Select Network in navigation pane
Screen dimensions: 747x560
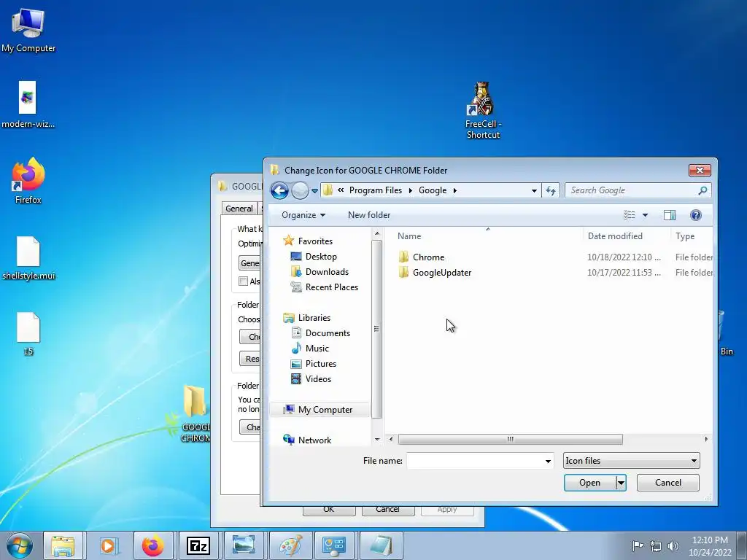(314, 440)
